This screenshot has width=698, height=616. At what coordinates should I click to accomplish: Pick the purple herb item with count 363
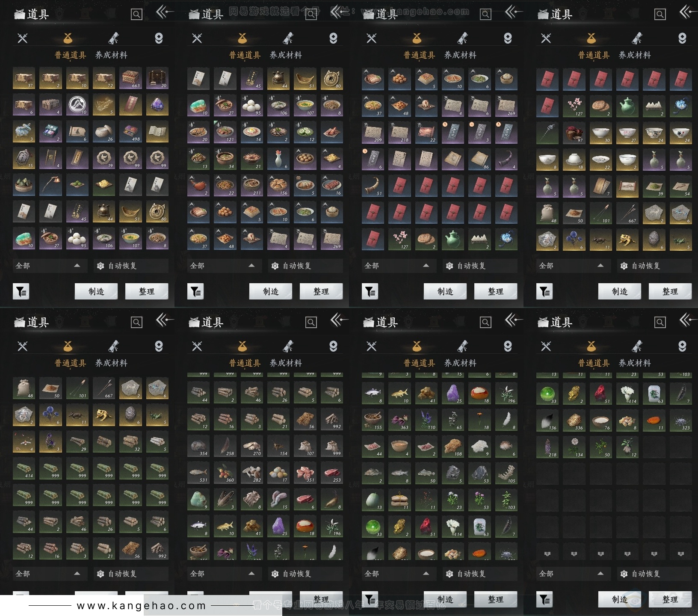[399, 420]
